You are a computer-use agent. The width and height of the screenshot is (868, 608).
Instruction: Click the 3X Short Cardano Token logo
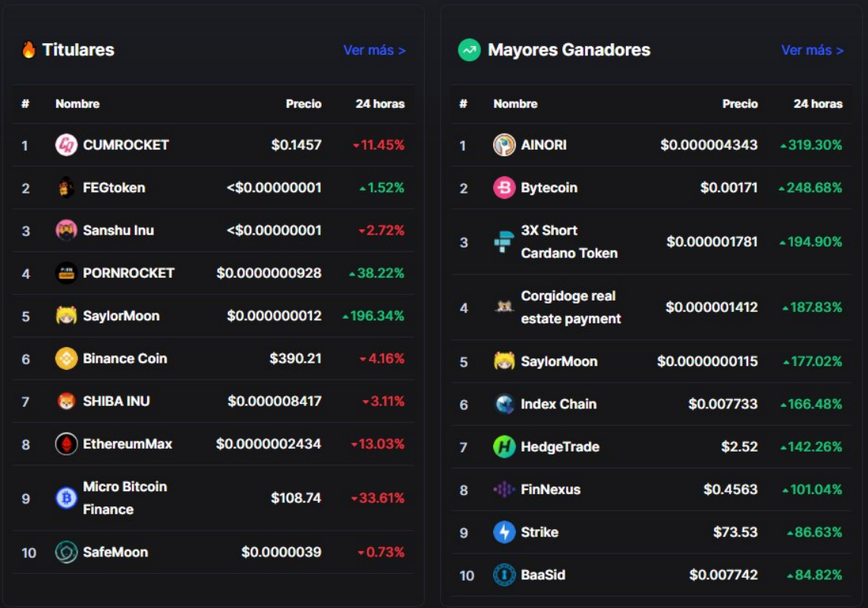point(504,242)
